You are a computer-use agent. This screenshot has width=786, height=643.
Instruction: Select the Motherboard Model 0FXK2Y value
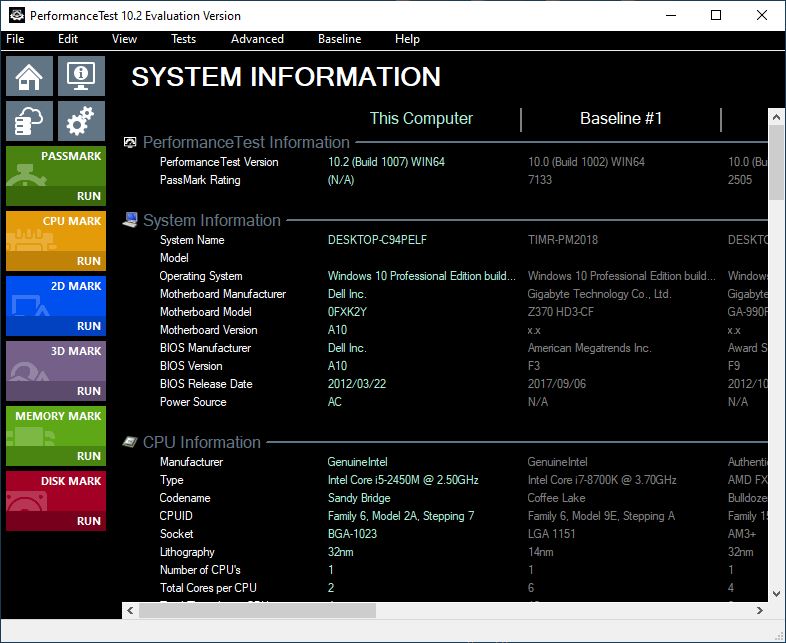point(347,312)
